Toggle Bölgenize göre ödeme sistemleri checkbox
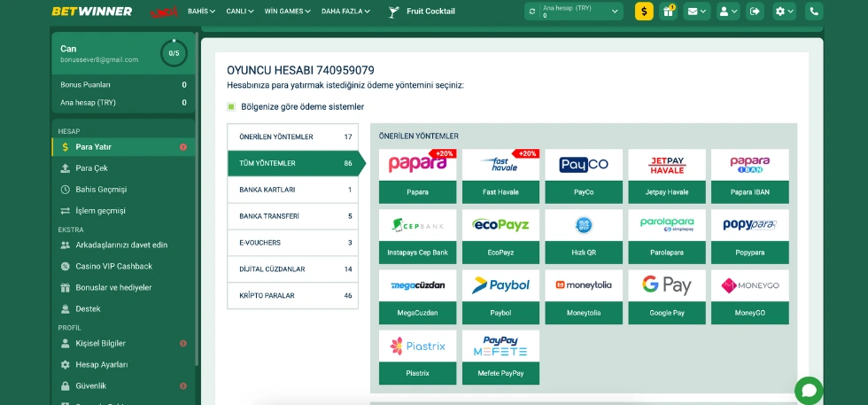 pyautogui.click(x=232, y=107)
